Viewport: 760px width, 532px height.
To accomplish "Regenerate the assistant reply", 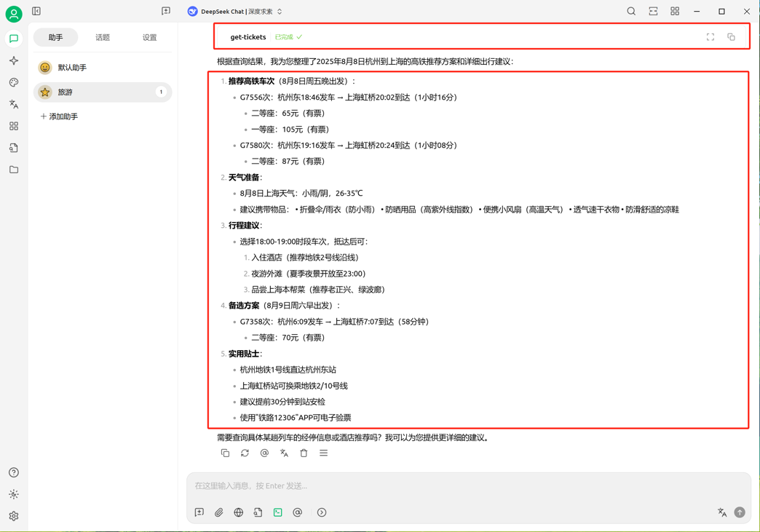I will pyautogui.click(x=245, y=453).
